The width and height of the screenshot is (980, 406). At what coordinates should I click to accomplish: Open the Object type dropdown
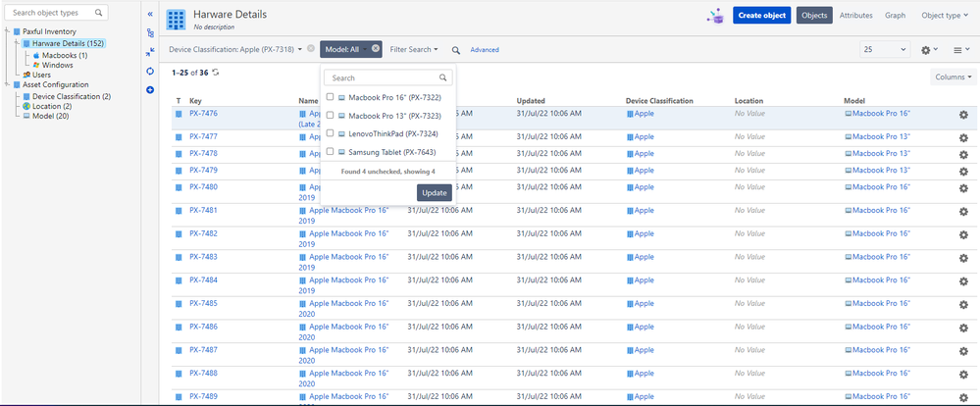(945, 16)
